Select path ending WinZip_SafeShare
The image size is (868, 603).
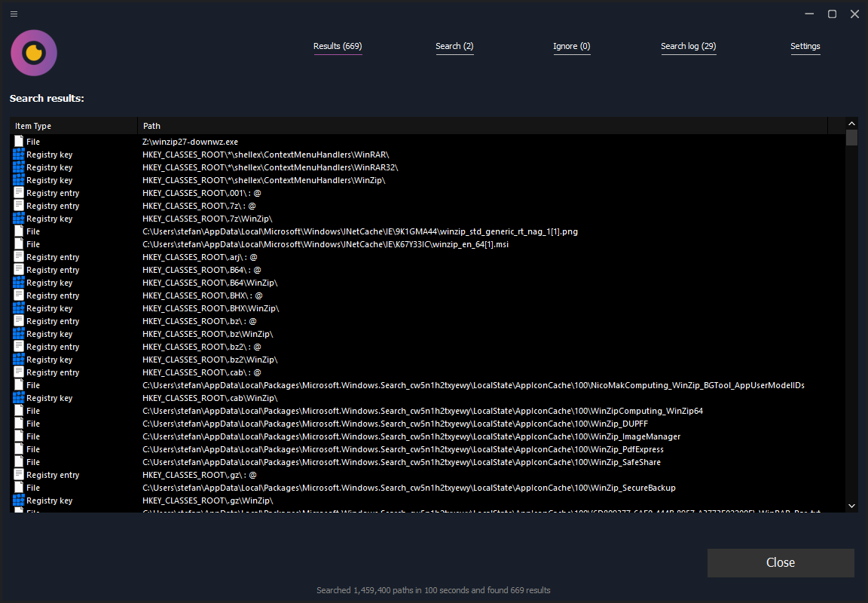402,462
